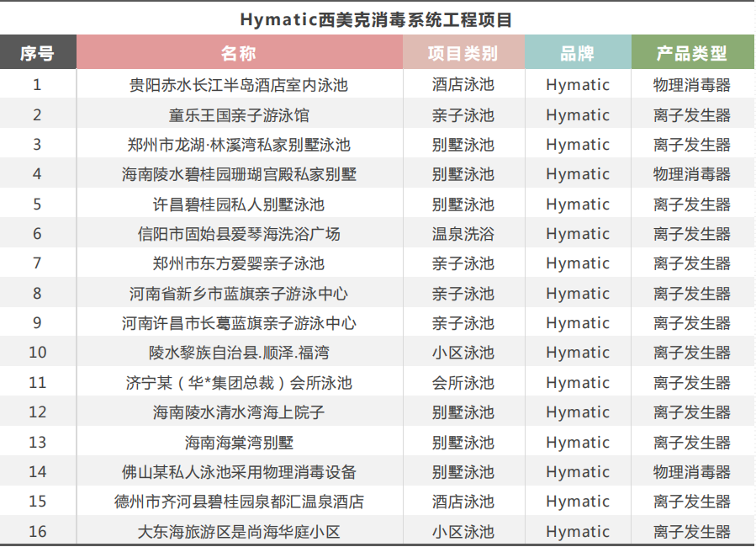This screenshot has height=547, width=756.
Task: Click Hymatic brand in row 1
Action: tap(578, 85)
